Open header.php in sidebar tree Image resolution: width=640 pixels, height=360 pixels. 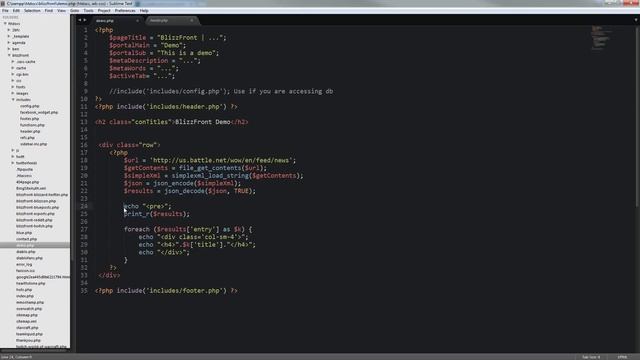pos(30,131)
